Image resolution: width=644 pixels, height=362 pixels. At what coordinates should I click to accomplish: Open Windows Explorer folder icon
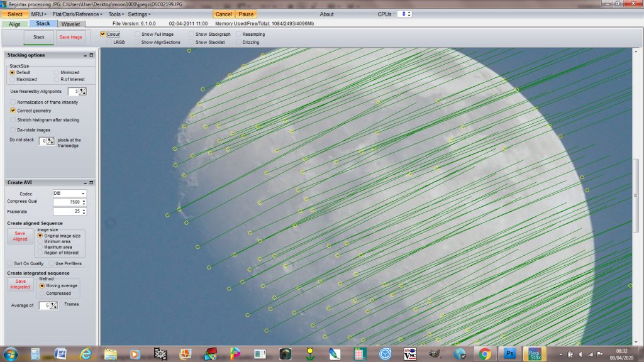tap(111, 354)
